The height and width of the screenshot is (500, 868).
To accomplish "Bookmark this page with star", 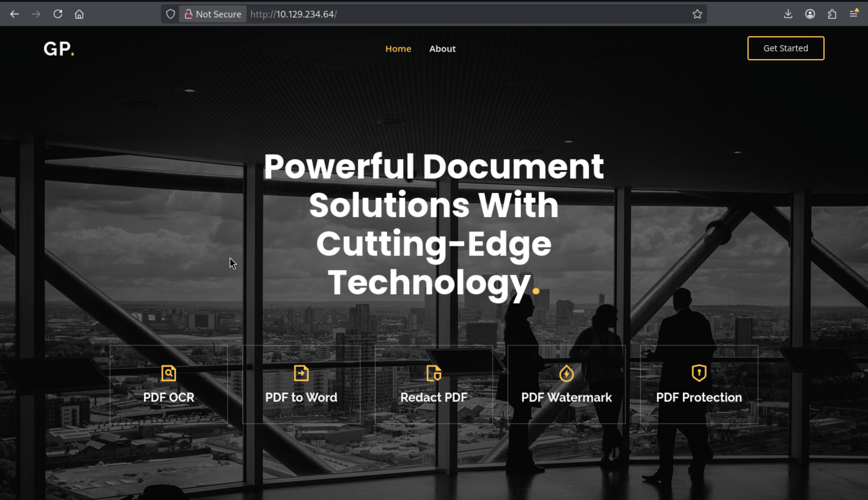I will click(697, 14).
